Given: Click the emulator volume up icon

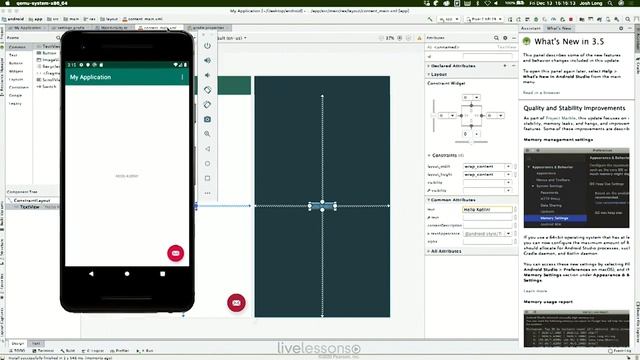Looking at the screenshot, I should (207, 60).
